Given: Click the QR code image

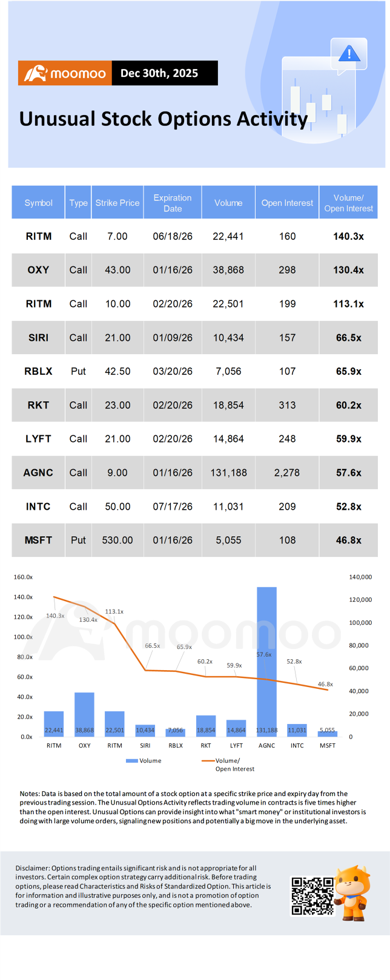Looking at the screenshot, I should tap(312, 895).
